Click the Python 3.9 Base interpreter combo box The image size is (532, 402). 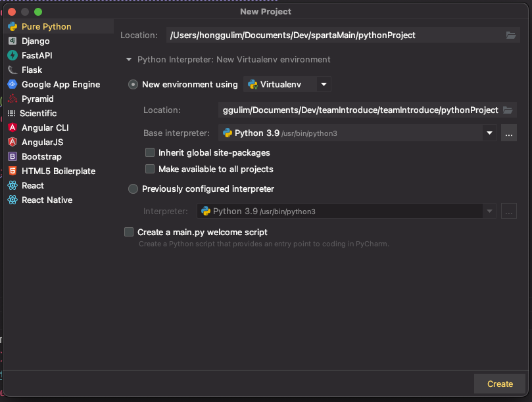coord(357,133)
